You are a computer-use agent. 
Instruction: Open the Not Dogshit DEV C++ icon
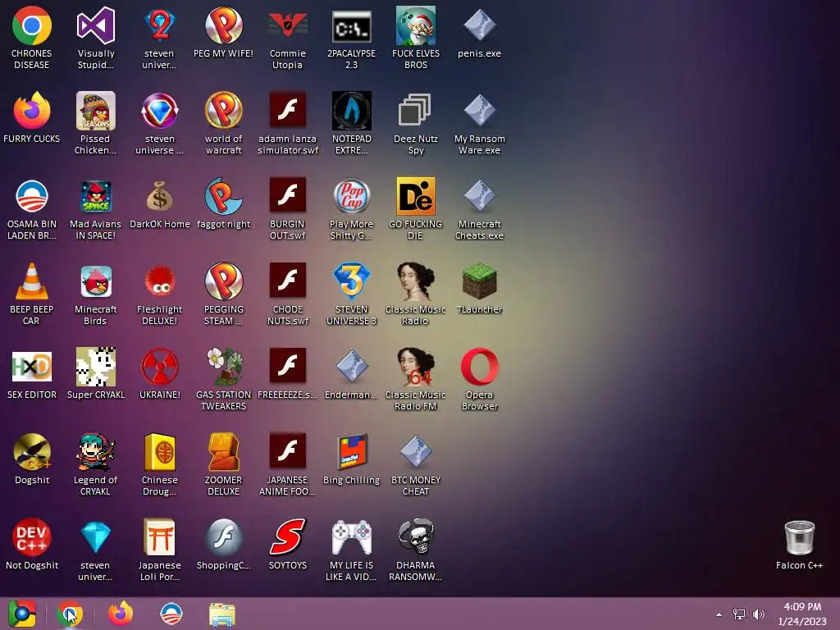pos(32,536)
